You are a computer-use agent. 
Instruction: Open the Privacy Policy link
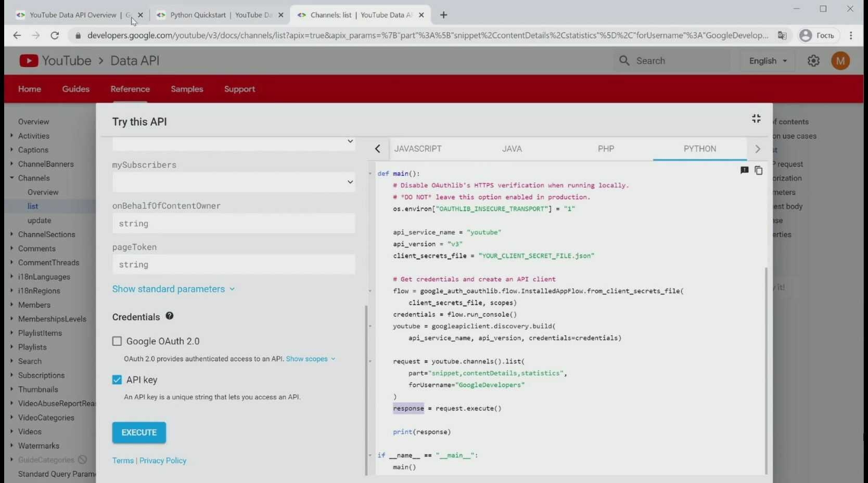[x=163, y=461]
